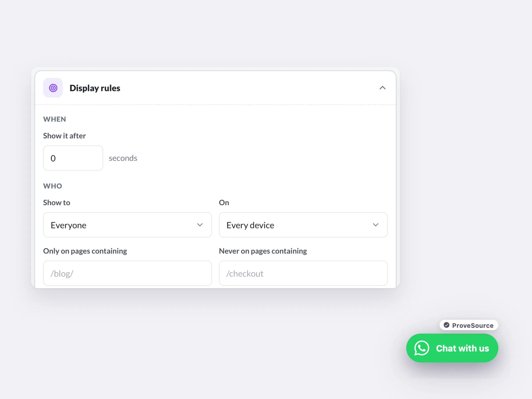Click the Chat with us text
Screen dimensions: 532x399
(x=462, y=348)
